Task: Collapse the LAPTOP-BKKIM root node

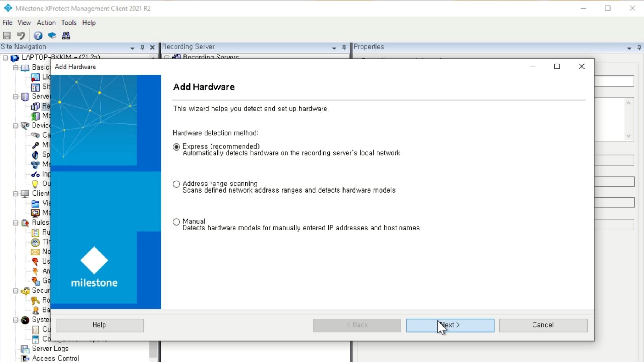Action: 5,58
